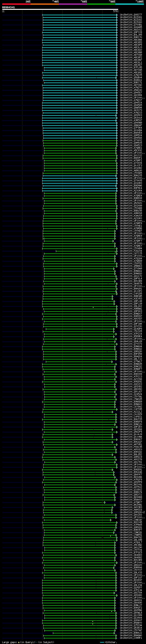Select hit label UniRef100_Q5UB04
Viewport: 146px width, 644px height.
(x=131, y=77)
